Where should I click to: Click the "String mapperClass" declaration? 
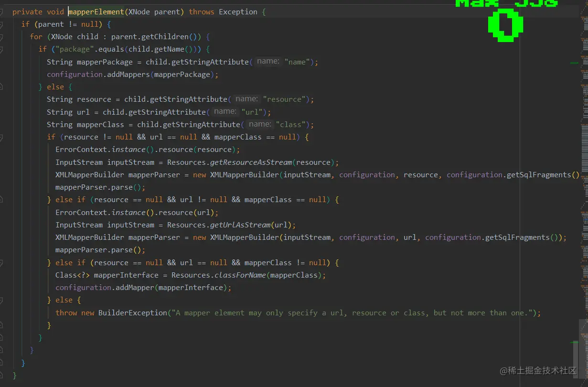tap(86, 125)
